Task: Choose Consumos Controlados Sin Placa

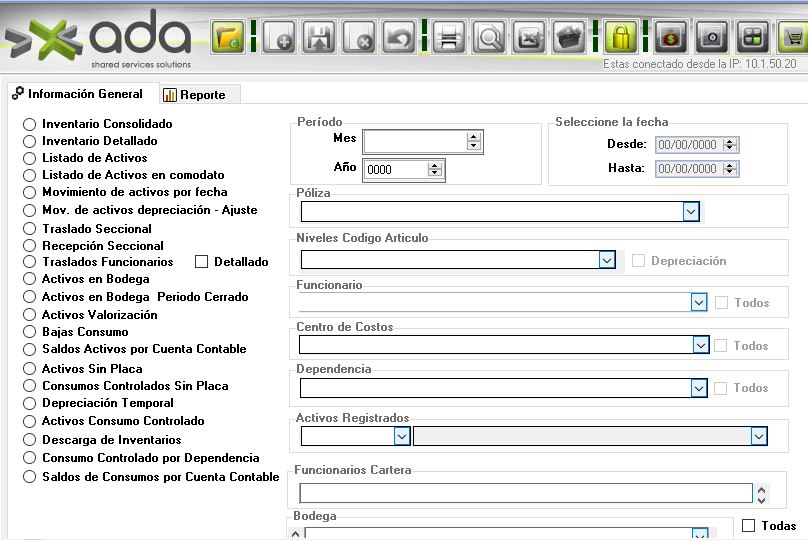Action: [29, 386]
